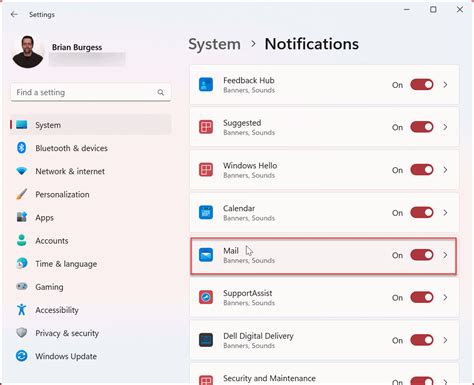
Task: Click the Mail row label text
Action: [231, 251]
